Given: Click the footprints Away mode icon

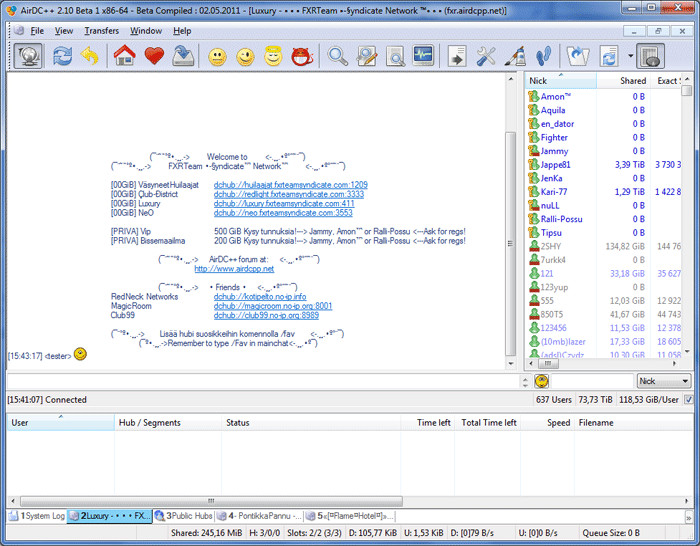Looking at the screenshot, I should pyautogui.click(x=543, y=56).
